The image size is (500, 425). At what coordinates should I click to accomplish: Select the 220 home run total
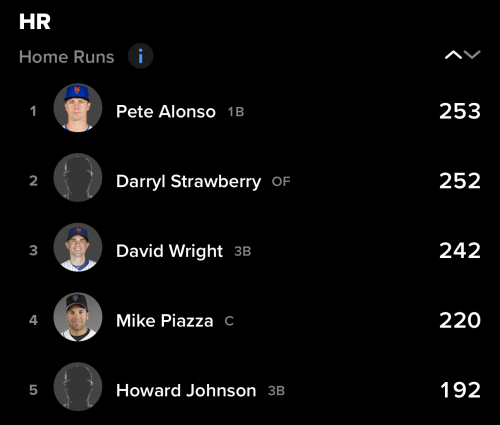460,320
